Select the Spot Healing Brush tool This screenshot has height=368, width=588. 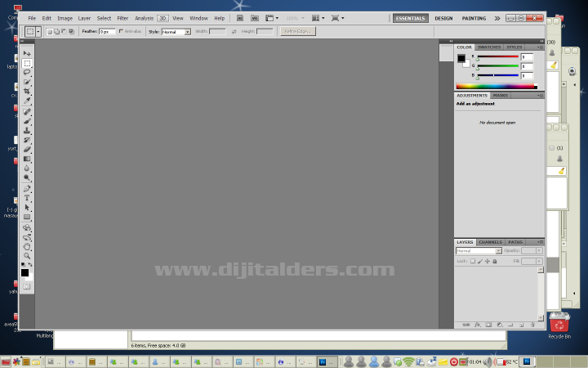coord(27,111)
